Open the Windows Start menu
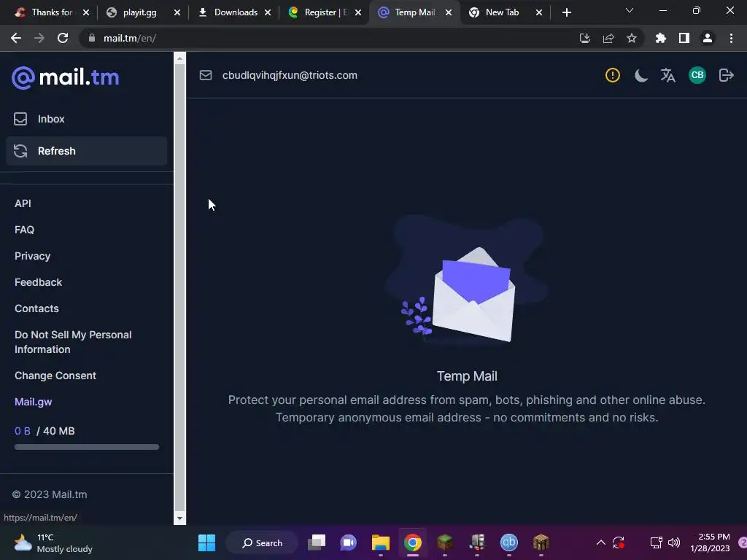Image resolution: width=747 pixels, height=560 pixels. click(x=206, y=542)
